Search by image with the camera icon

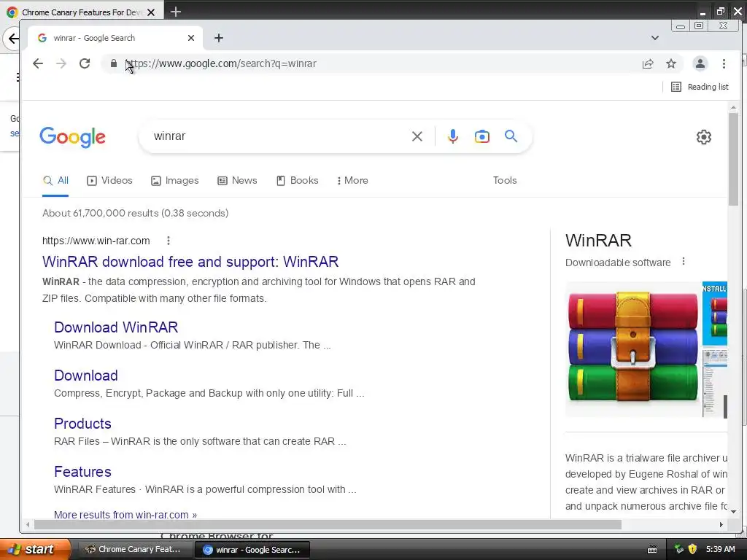pos(481,136)
